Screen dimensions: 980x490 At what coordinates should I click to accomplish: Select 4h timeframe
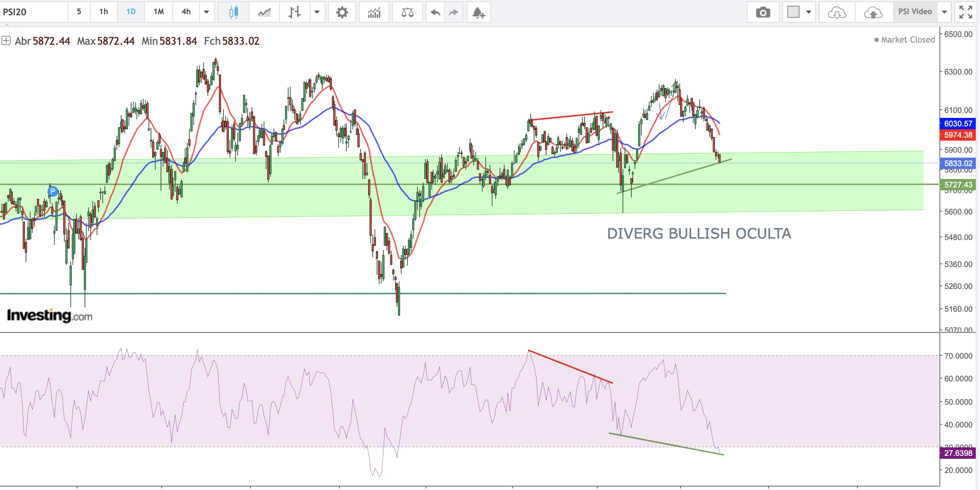click(x=186, y=12)
